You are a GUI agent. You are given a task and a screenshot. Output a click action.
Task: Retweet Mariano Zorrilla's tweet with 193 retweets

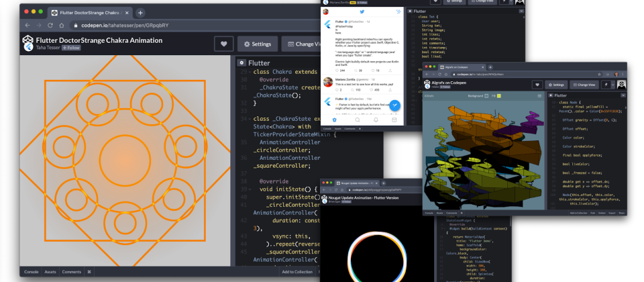coord(353,89)
